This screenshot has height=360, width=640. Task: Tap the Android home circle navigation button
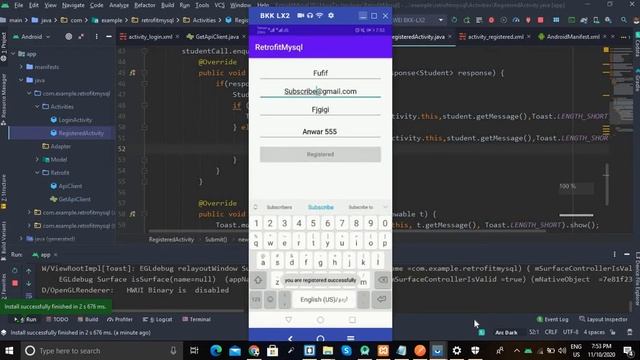320,320
